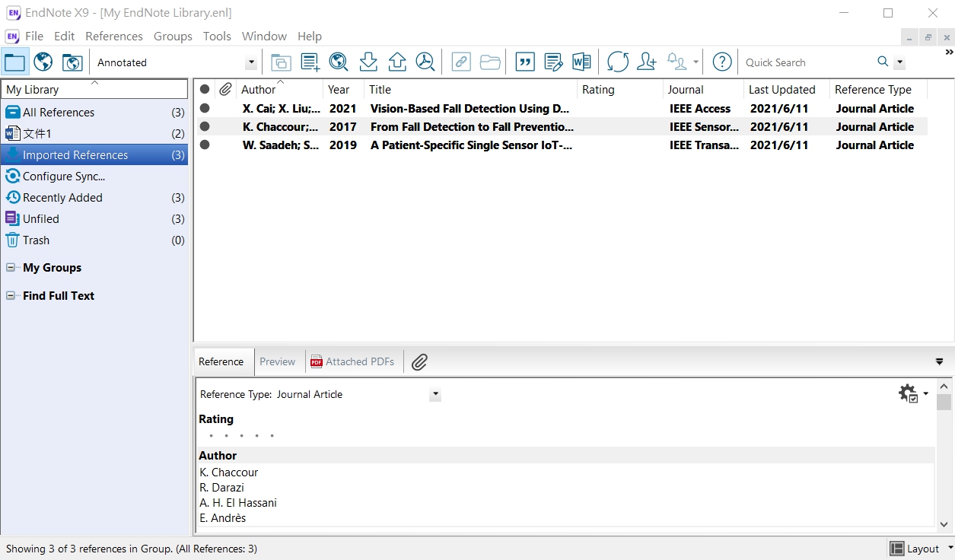
Task: Sort by attachment paperclip column header
Action: [x=225, y=89]
